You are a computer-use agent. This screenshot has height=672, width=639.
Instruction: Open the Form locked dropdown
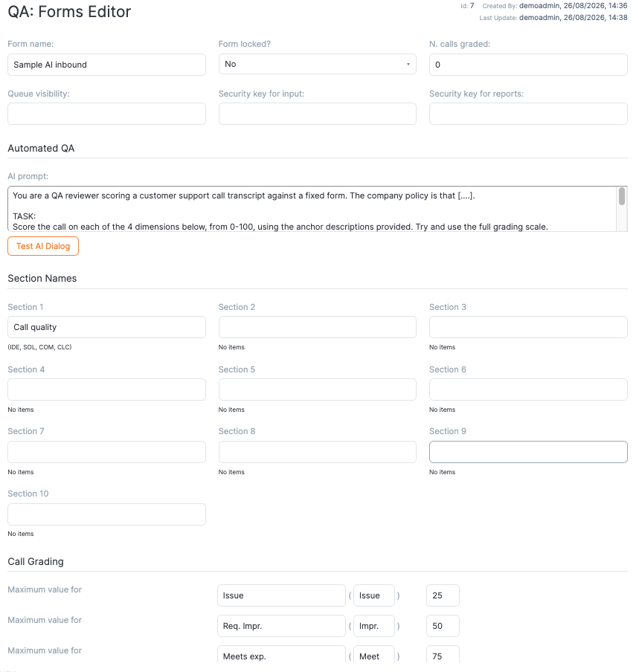[x=318, y=64]
